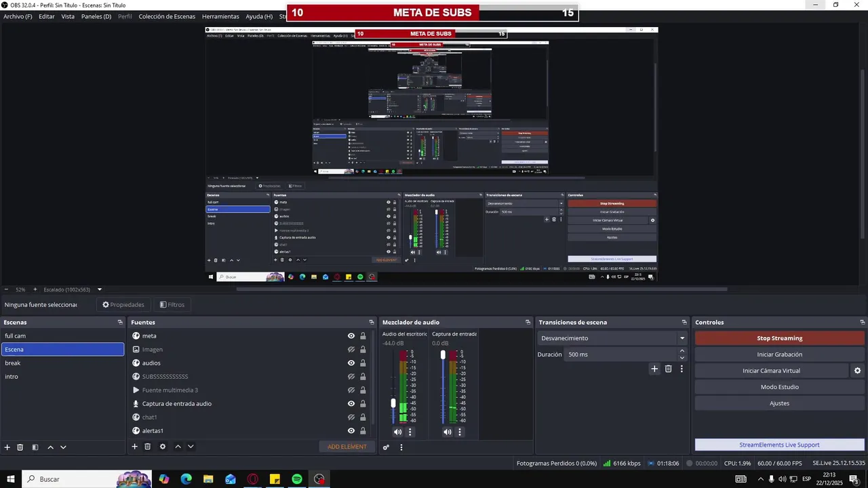Open StreamElements Live Support link
Screen dimensions: 868x488
pyautogui.click(x=780, y=445)
